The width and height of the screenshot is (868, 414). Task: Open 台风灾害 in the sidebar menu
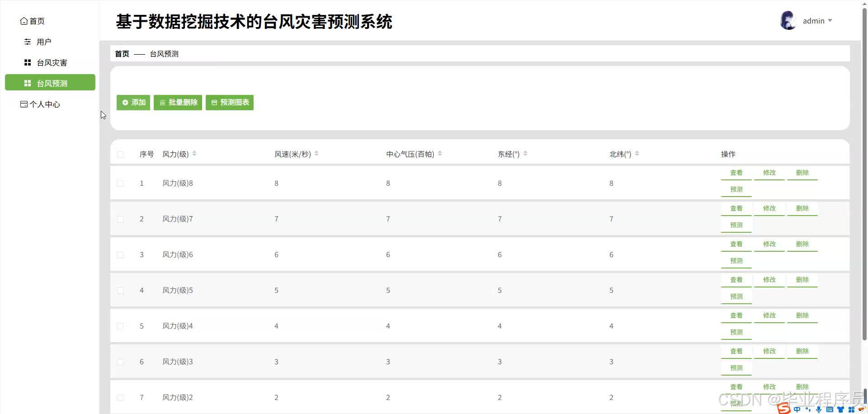[52, 63]
